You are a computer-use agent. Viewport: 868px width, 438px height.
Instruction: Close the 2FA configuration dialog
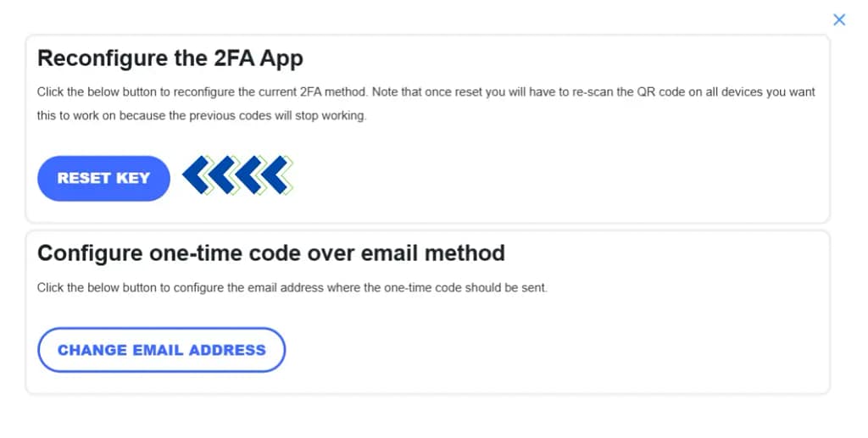click(x=839, y=19)
